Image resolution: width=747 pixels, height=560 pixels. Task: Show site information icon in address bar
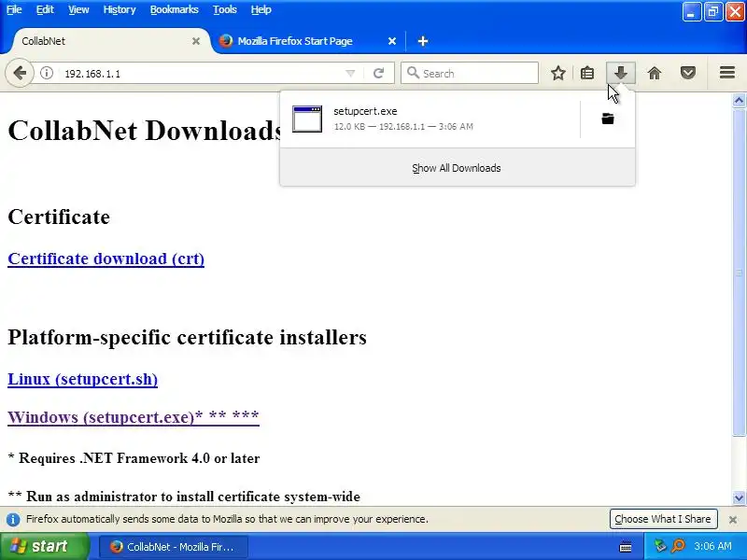pyautogui.click(x=46, y=74)
